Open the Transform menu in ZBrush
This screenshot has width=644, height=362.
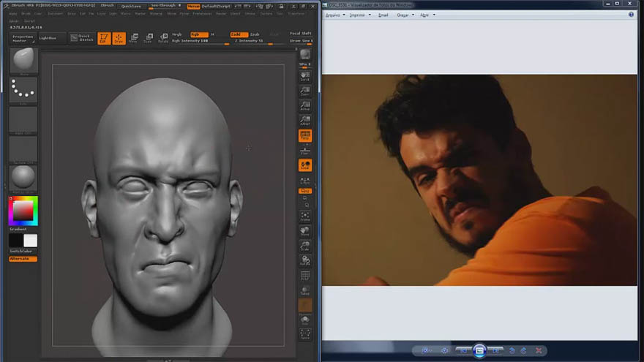[x=296, y=14]
